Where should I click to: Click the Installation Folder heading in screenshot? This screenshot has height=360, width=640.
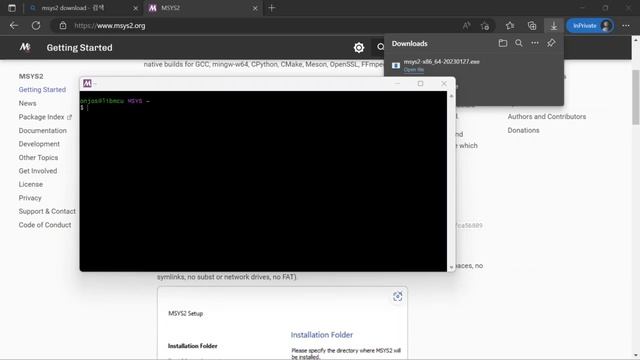pos(322,335)
